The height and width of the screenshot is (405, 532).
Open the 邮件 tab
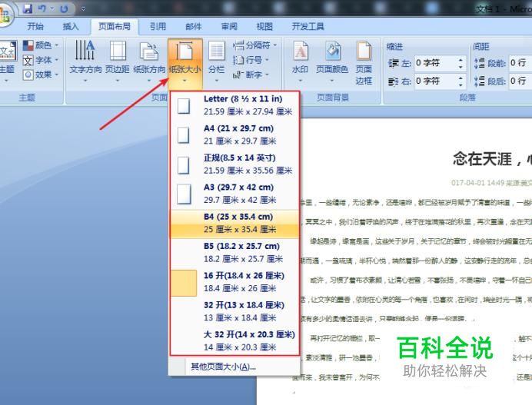coord(194,26)
